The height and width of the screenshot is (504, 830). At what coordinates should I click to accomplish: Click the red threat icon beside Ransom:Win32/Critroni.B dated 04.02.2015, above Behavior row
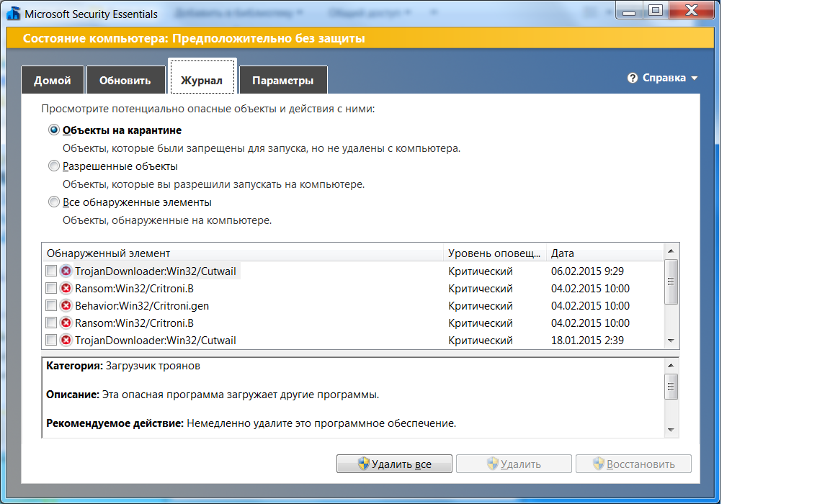[66, 288]
